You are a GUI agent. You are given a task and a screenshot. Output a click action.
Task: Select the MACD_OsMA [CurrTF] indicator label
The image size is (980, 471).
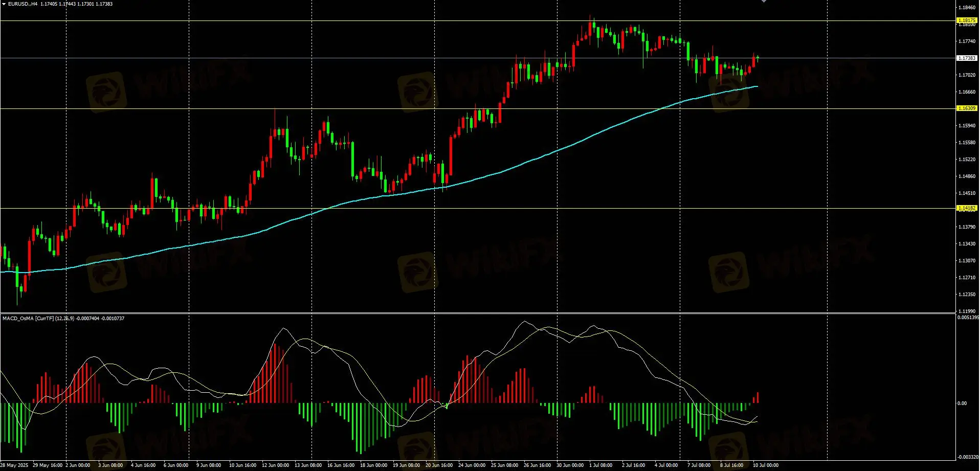pyautogui.click(x=28, y=319)
